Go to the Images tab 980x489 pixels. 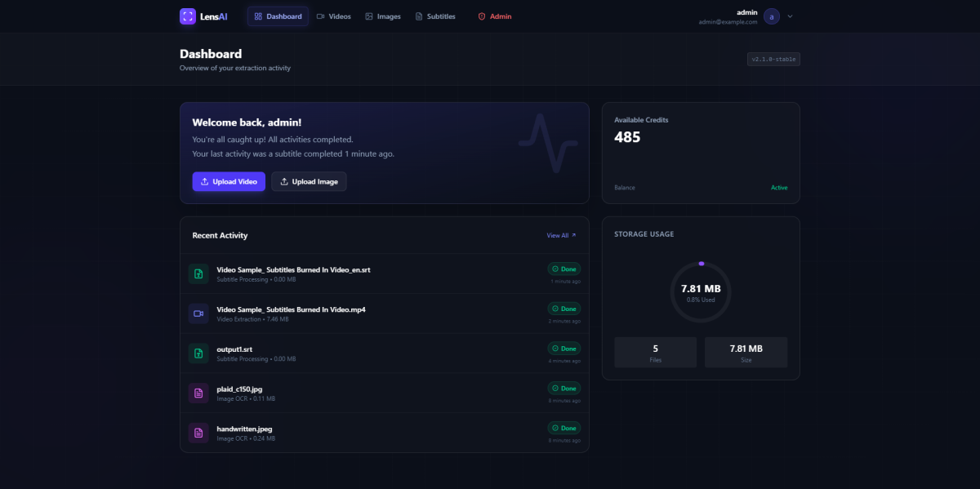tap(383, 16)
